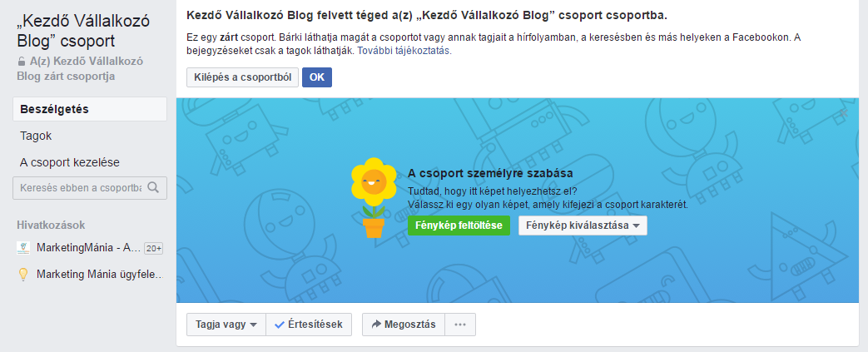Screen dimensions: 868x352
Task: Click the yellow flower illustration in the cover area
Action: coord(374,197)
